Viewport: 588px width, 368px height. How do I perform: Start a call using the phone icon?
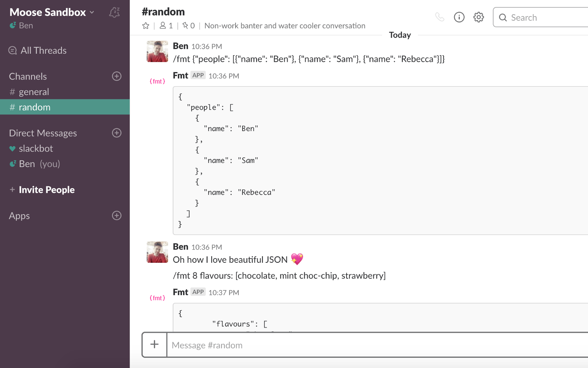click(440, 17)
